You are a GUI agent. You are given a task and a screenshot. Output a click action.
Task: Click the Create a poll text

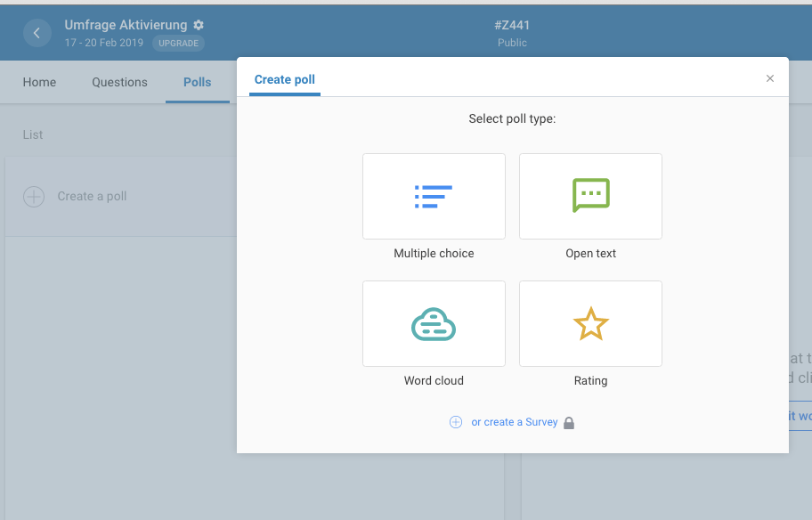92,196
